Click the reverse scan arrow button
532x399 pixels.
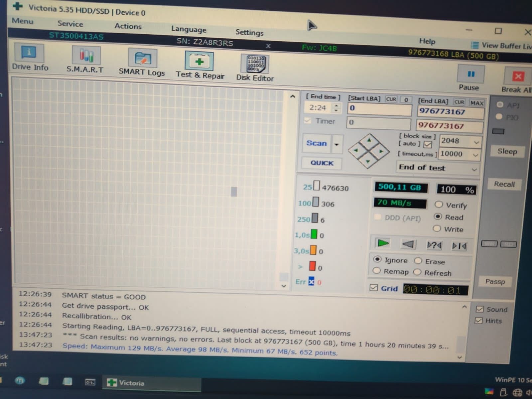(x=408, y=244)
